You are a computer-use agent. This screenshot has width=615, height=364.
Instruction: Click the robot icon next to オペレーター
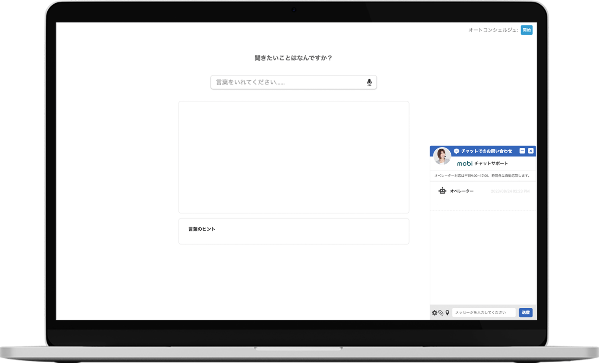click(442, 191)
